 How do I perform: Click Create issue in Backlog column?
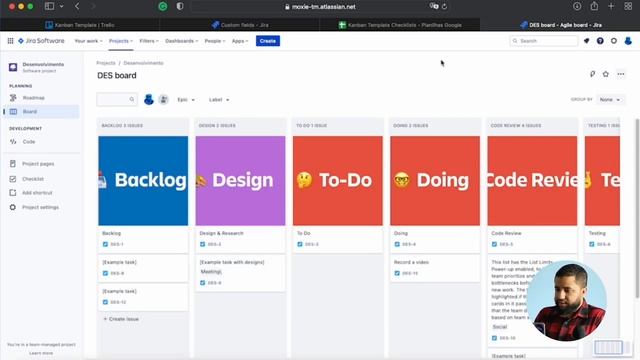[x=121, y=319]
